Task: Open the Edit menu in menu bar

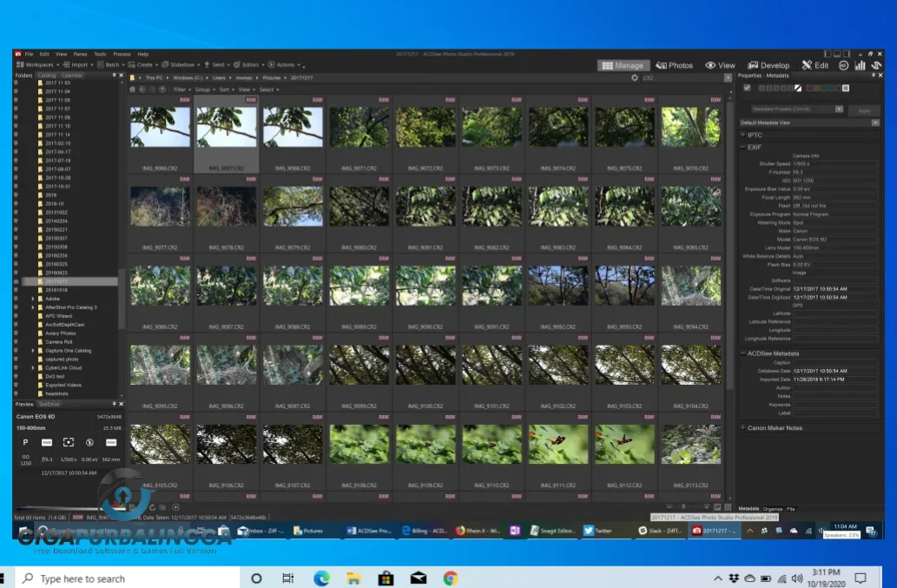Action: (44, 55)
